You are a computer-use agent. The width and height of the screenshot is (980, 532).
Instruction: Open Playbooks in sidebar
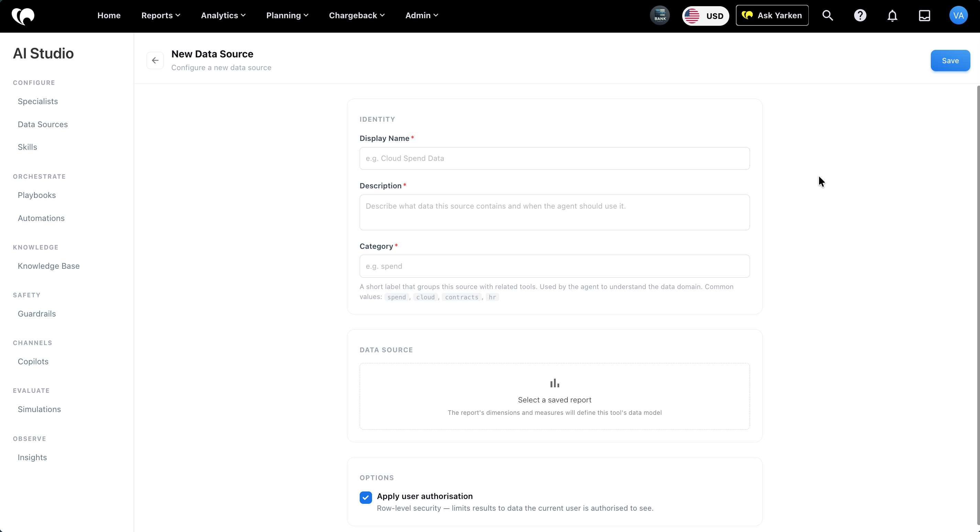[36, 196]
